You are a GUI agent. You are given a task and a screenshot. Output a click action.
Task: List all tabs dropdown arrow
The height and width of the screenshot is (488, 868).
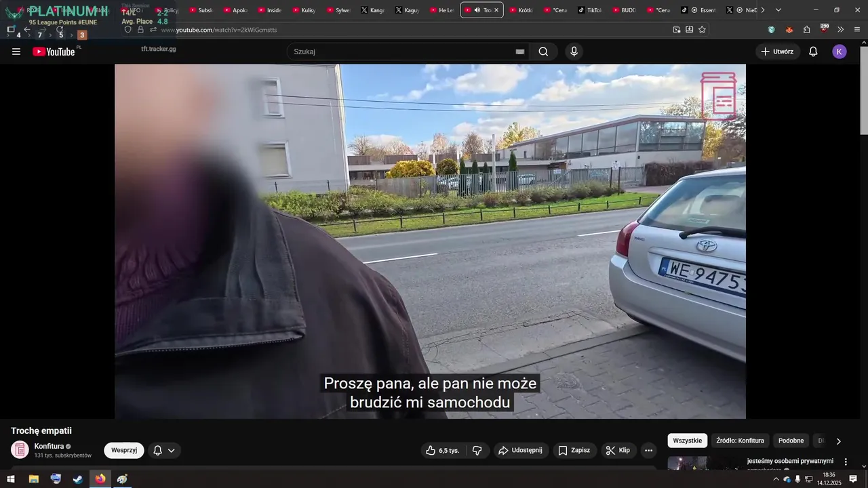(778, 10)
